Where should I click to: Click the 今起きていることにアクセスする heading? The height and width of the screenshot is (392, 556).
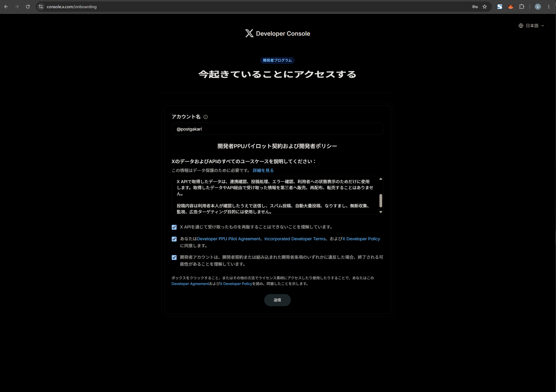(277, 74)
